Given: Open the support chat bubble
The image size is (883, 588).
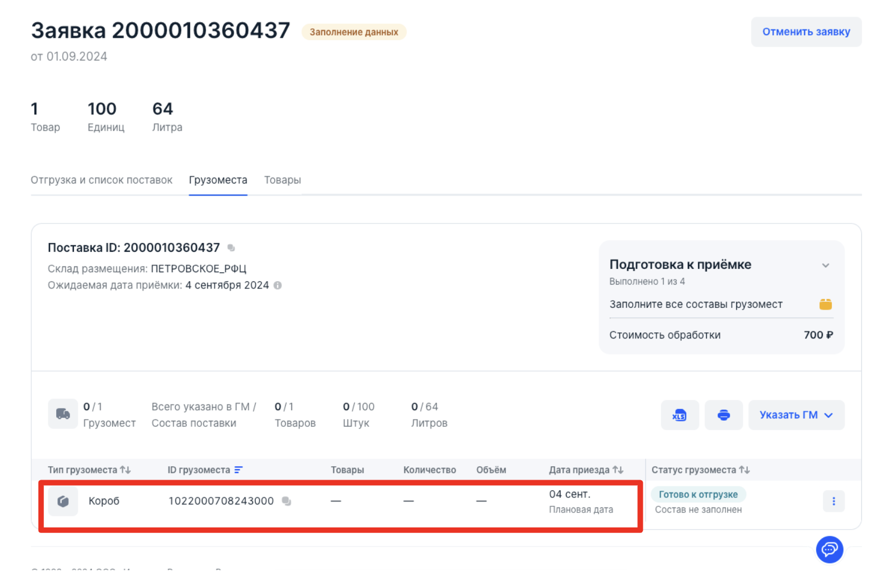Looking at the screenshot, I should click(x=830, y=550).
